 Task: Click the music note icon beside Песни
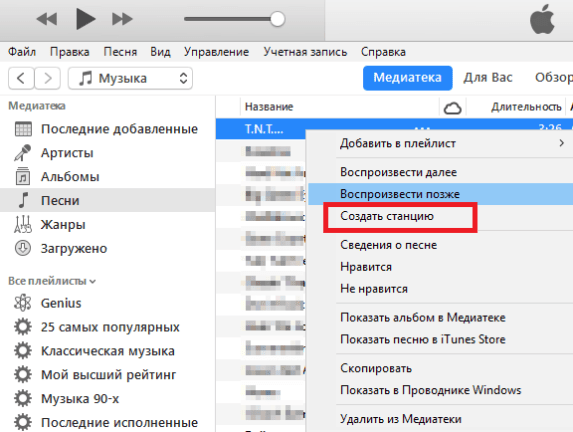point(23,200)
